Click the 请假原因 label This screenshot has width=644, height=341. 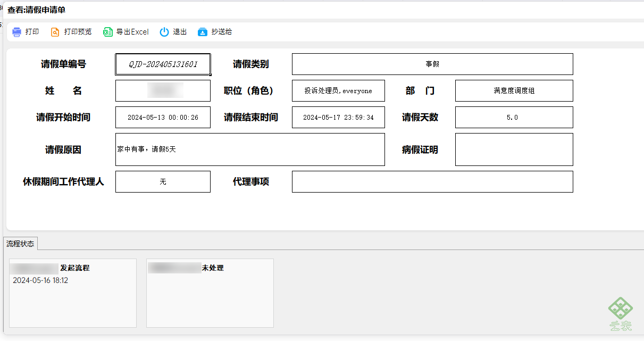click(63, 150)
